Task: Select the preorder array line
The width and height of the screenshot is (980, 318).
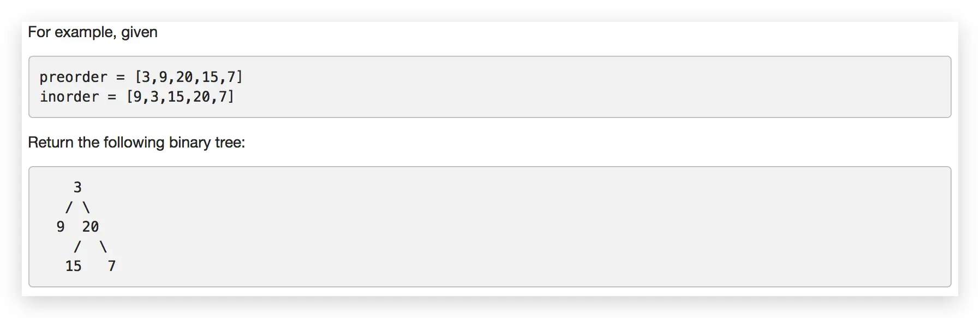Action: [x=141, y=77]
